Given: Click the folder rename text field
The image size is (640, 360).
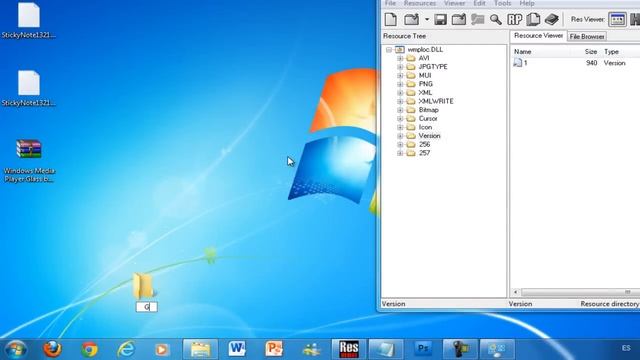Looking at the screenshot, I should (147, 307).
